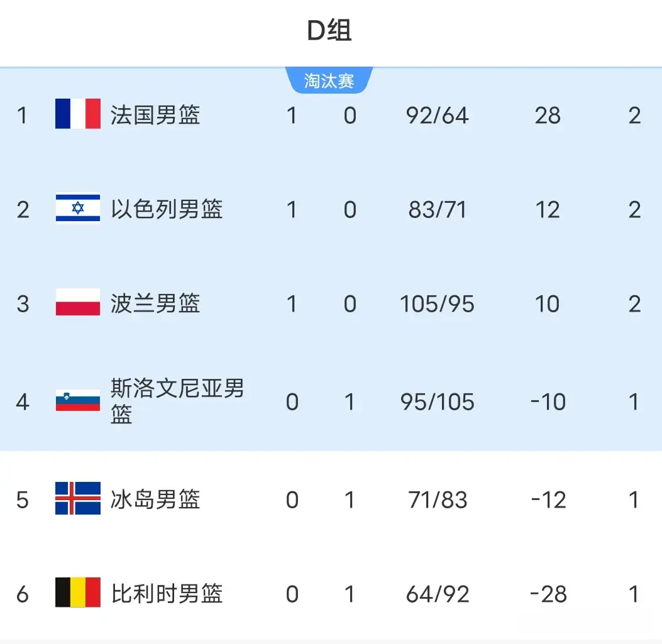
Task: Click the Belgium flag icon
Action: coord(78,592)
